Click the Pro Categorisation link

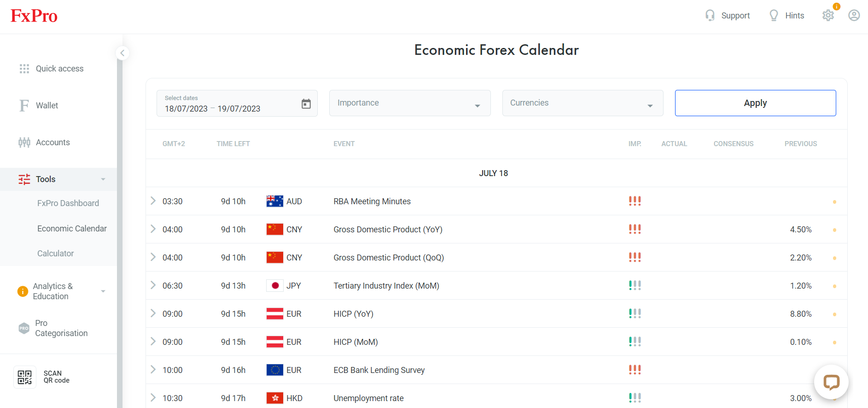point(61,328)
